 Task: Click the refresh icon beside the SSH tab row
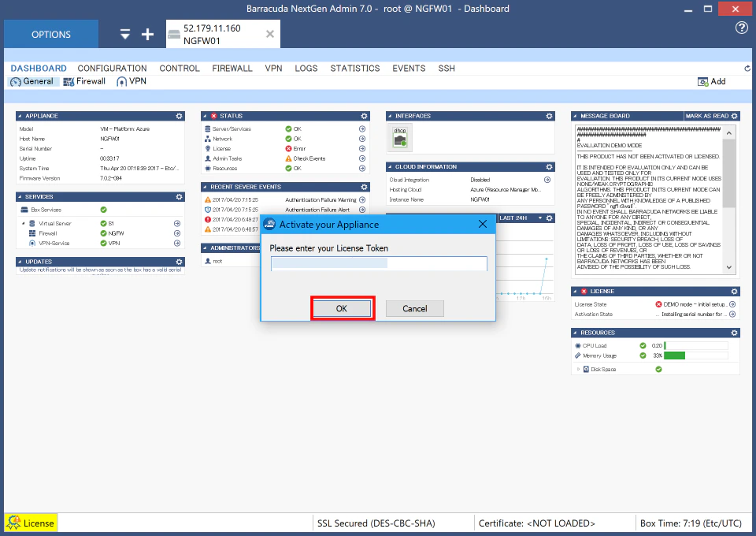tap(747, 69)
